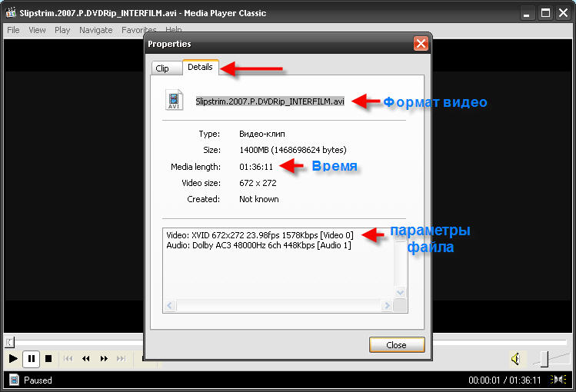Click the video size value 672 x 272
This screenshot has width=576, height=392.
coord(258,183)
